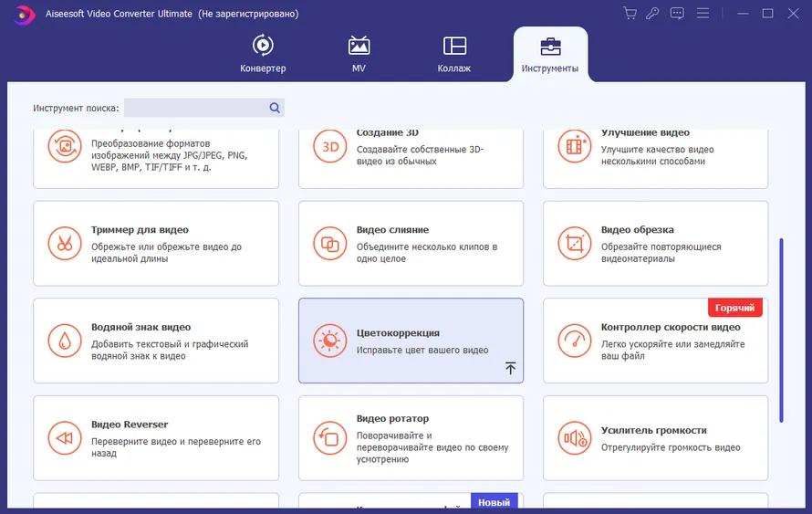
Task: Open Контроллер скорости видео tool
Action: point(656,341)
